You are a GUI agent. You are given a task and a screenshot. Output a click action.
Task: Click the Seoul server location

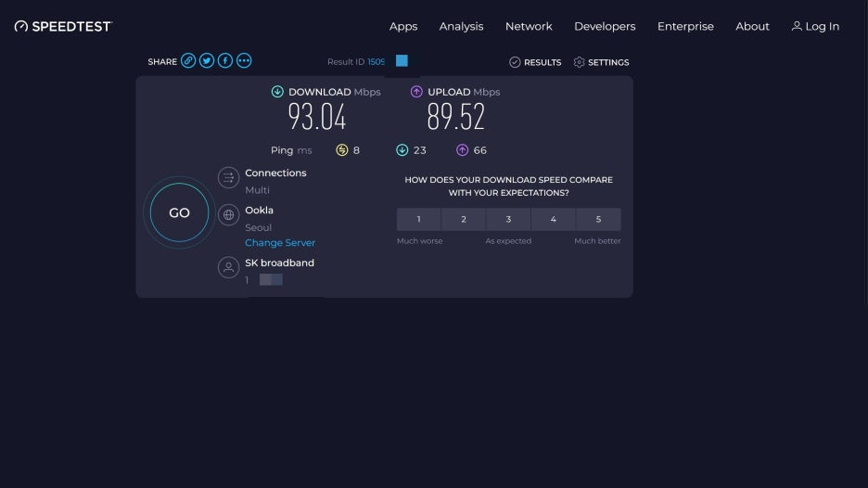(x=258, y=227)
